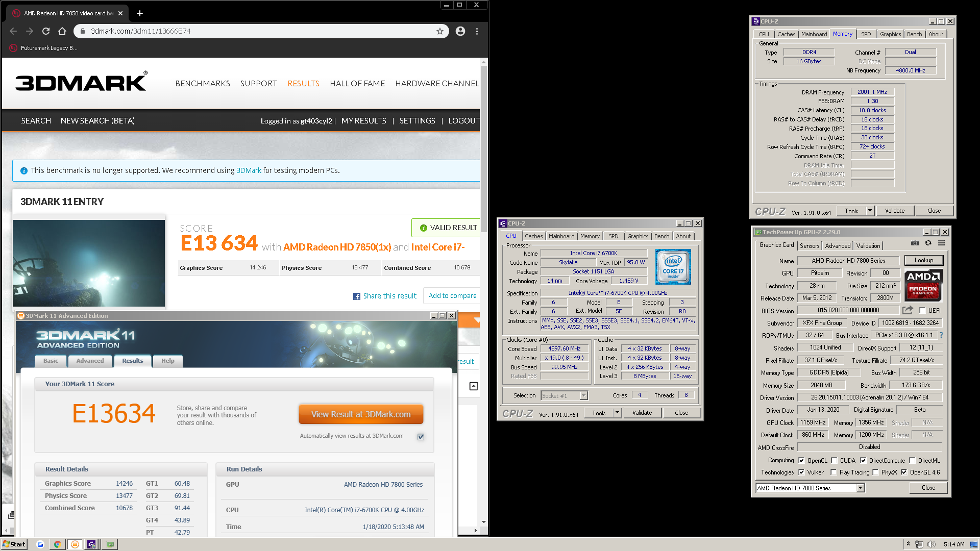Click the Facebook share icon

coord(357,296)
